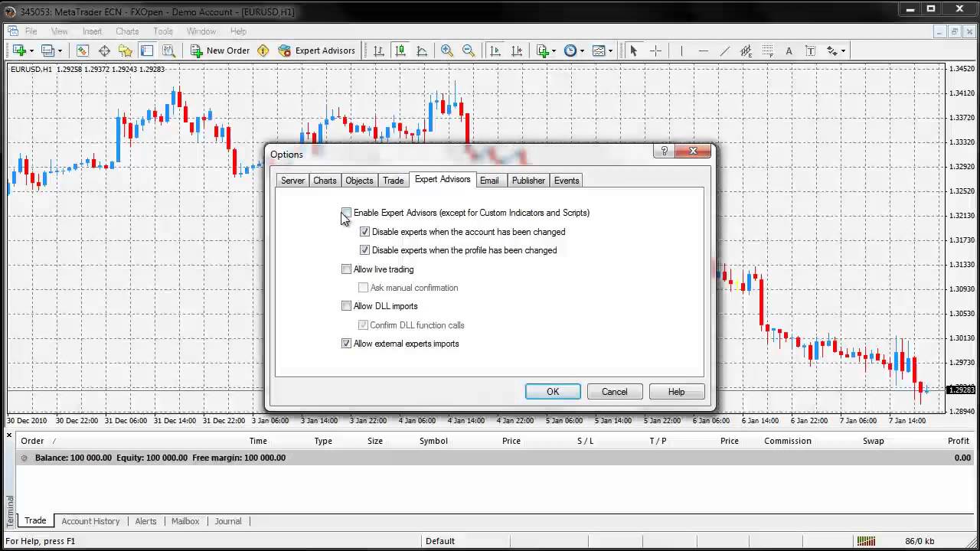
Task: Switch to the Email tab
Action: click(x=489, y=180)
